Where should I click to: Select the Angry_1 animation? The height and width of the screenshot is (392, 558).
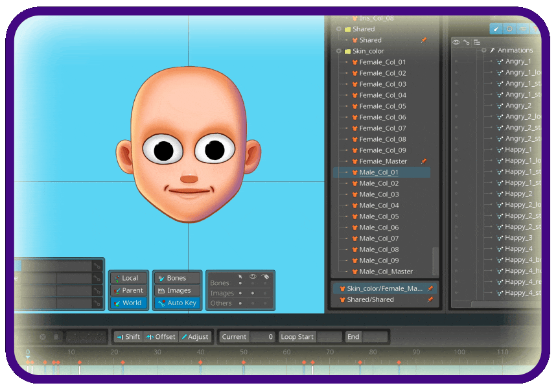pyautogui.click(x=518, y=62)
